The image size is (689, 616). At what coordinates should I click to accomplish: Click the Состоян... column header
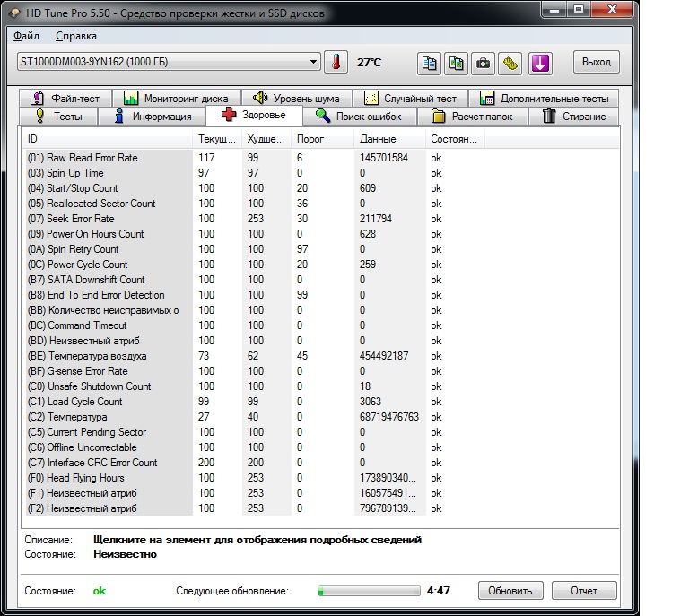[x=454, y=139]
